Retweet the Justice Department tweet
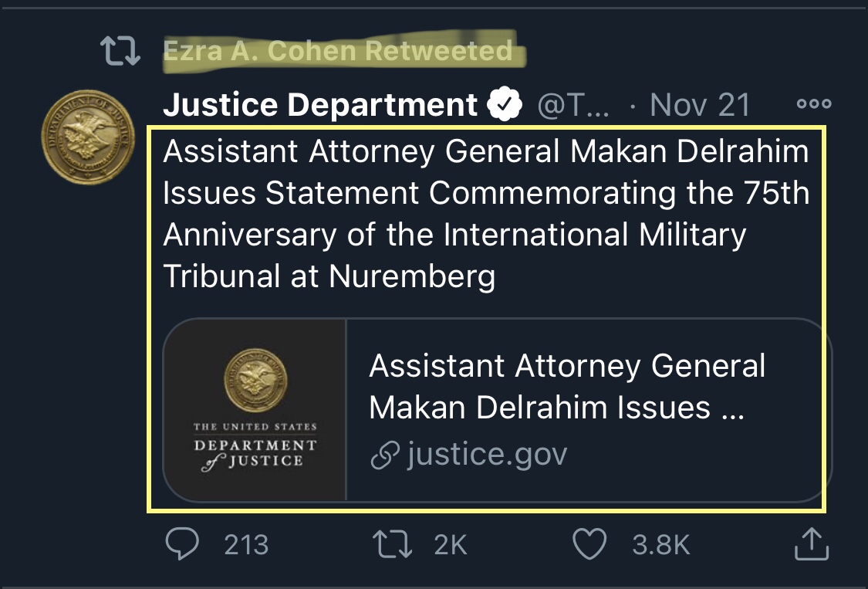The width and height of the screenshot is (868, 589). coord(393,543)
